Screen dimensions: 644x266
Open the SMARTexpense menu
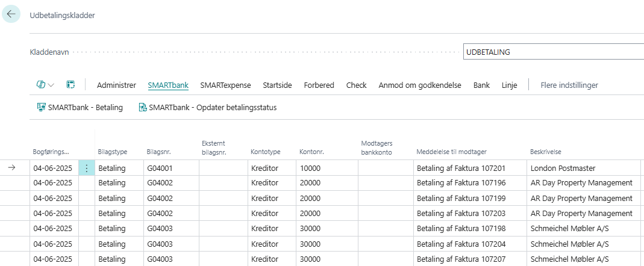coord(225,85)
